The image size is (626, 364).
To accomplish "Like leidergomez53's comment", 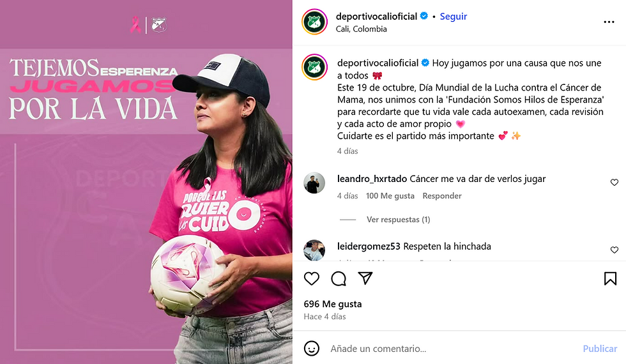I will (614, 250).
